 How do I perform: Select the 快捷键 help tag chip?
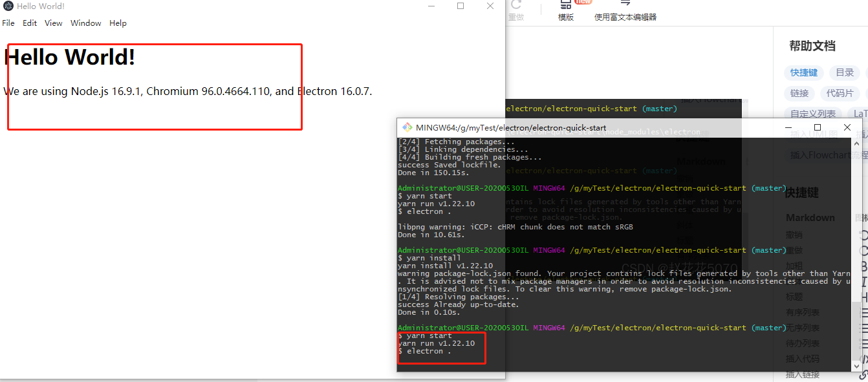point(803,72)
